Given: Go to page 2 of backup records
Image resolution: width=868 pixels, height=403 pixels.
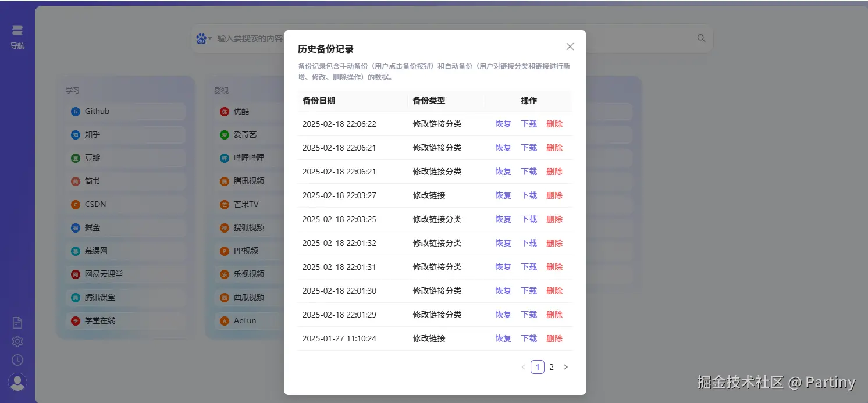Looking at the screenshot, I should (x=551, y=366).
